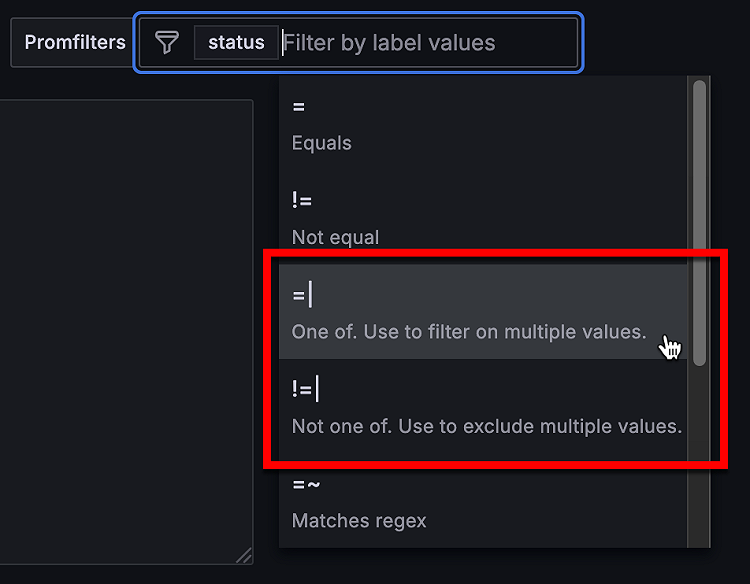750x584 pixels.
Task: Select the Matches regex option
Action: click(359, 521)
